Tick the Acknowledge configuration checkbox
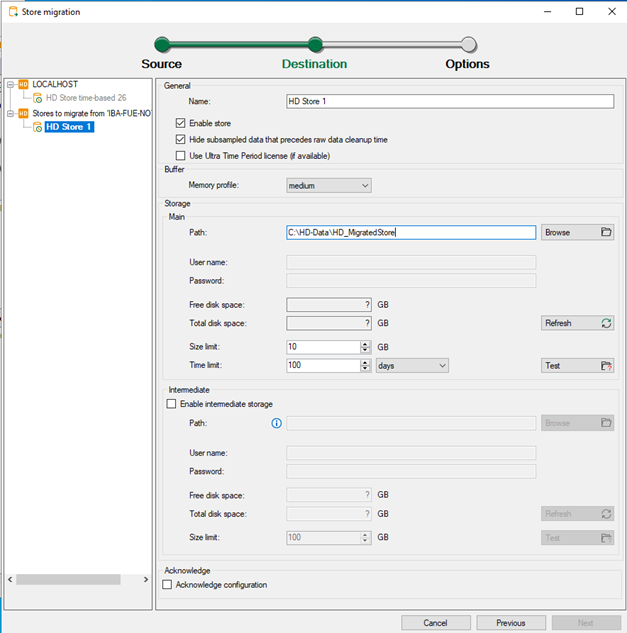 point(168,585)
